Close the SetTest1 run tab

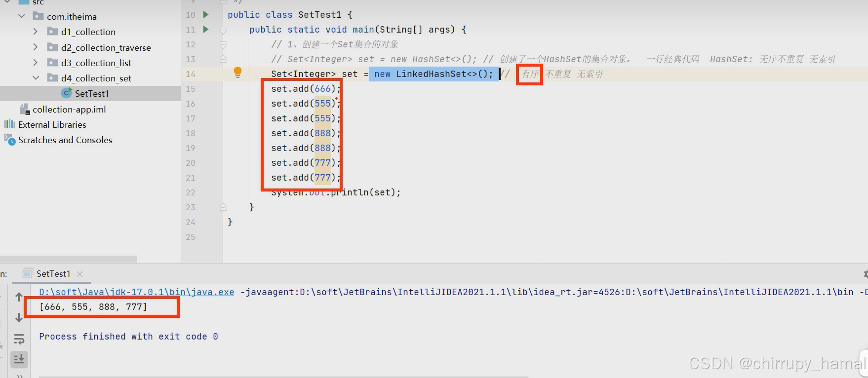80,274
